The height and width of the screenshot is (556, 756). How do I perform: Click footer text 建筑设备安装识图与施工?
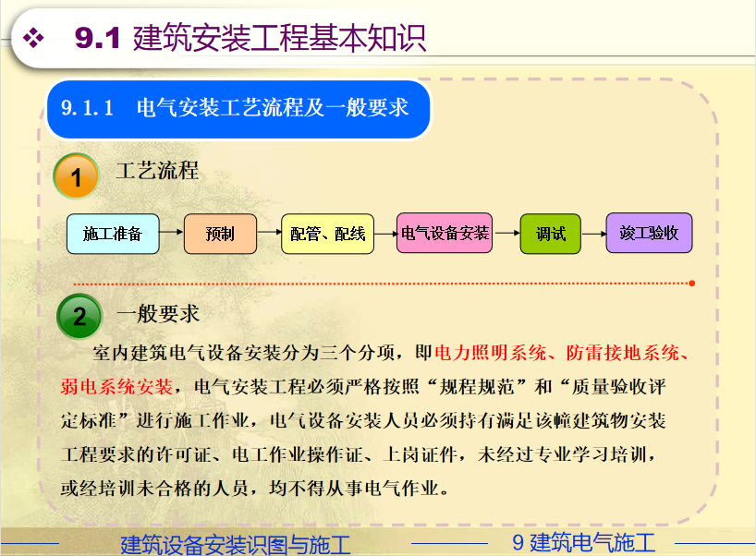click(x=236, y=545)
